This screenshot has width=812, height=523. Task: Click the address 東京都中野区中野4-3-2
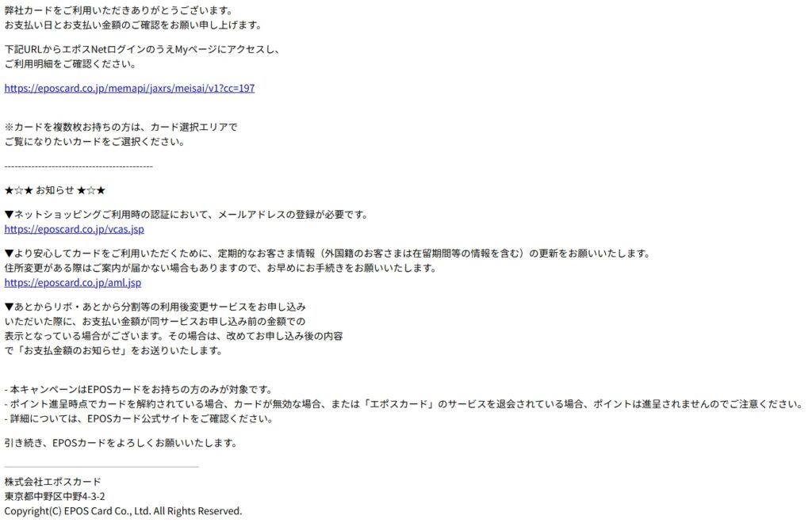[55, 496]
